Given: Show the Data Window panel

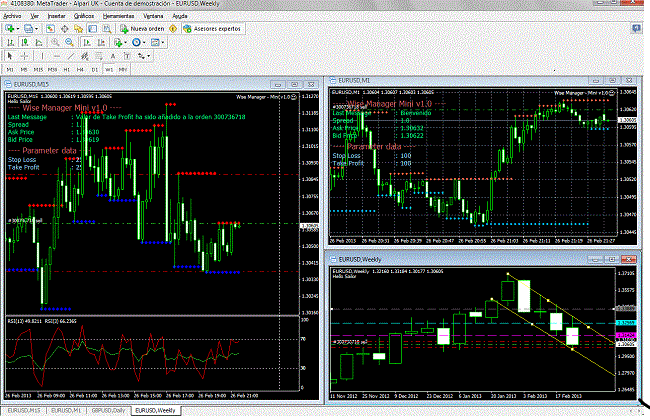Looking at the screenshot, I should [x=65, y=29].
